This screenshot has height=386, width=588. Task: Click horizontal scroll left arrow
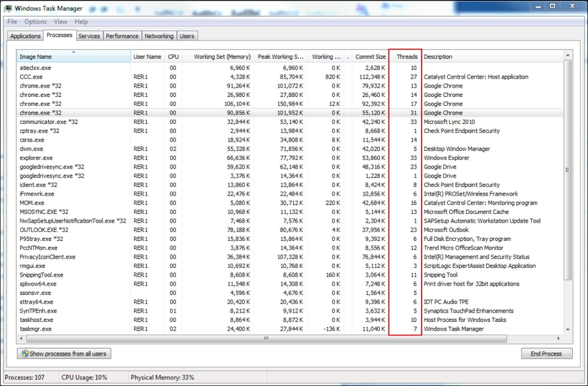(21, 339)
